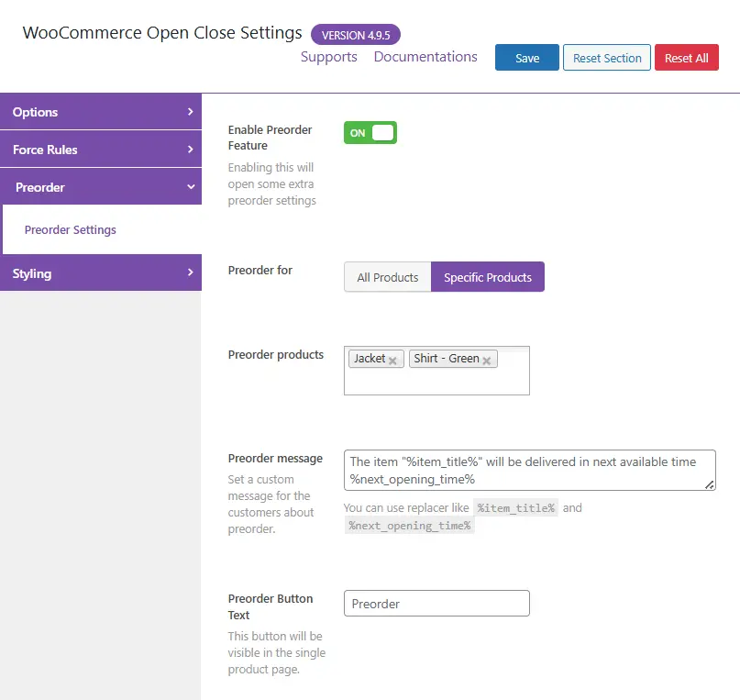The width and height of the screenshot is (740, 700).
Task: Select All Products for preorder
Action: click(388, 277)
